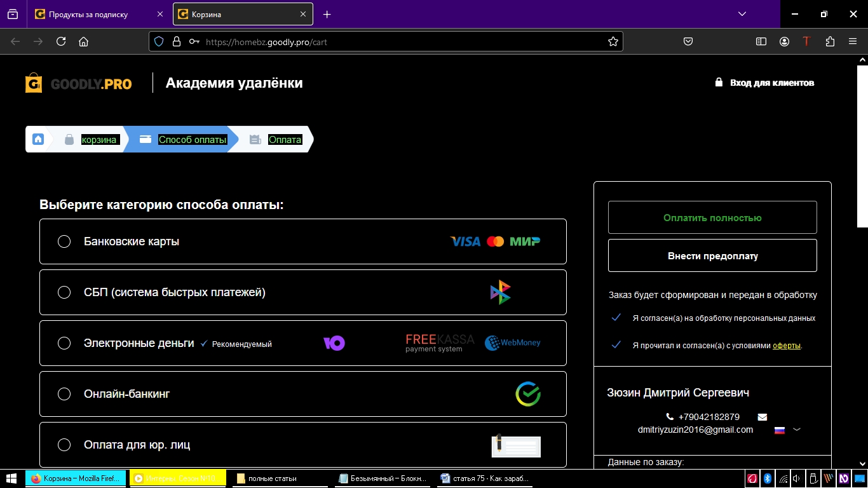
Task: Open the extensions puzzle icon
Action: (830, 41)
